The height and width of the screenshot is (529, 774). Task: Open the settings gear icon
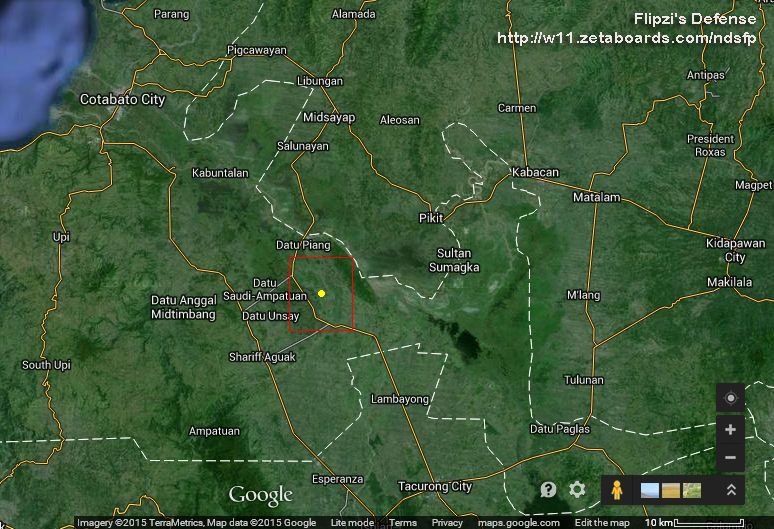tap(577, 489)
